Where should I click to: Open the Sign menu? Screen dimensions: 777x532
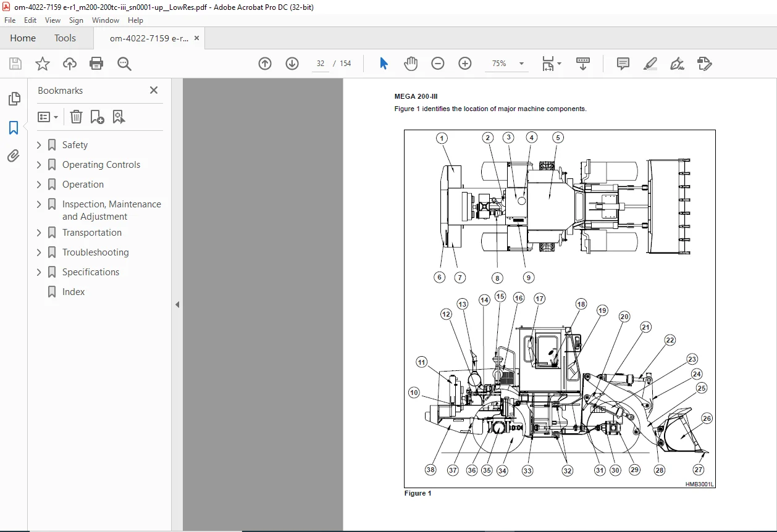[x=76, y=20]
